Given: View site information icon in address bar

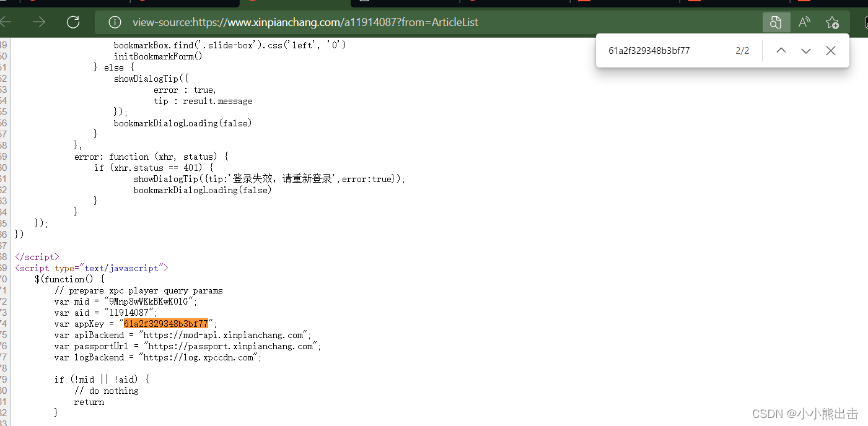Looking at the screenshot, I should [x=115, y=22].
